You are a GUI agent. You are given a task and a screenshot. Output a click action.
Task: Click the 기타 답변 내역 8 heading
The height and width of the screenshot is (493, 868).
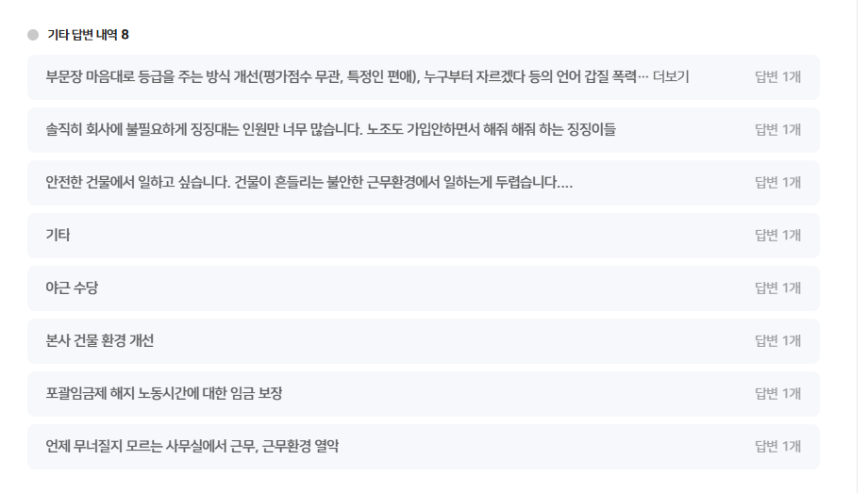click(88, 35)
